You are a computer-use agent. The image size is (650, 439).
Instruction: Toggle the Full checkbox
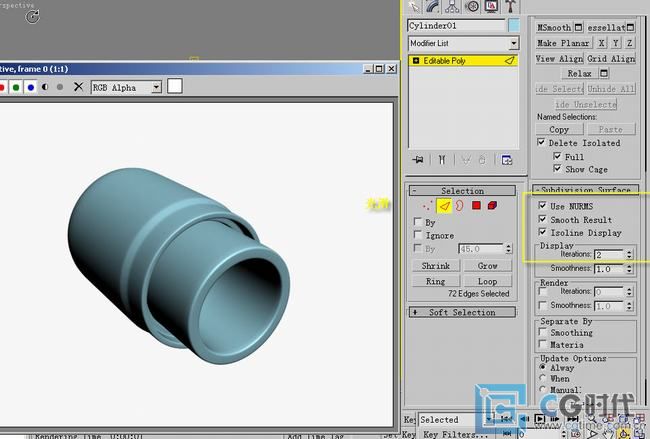(x=557, y=156)
